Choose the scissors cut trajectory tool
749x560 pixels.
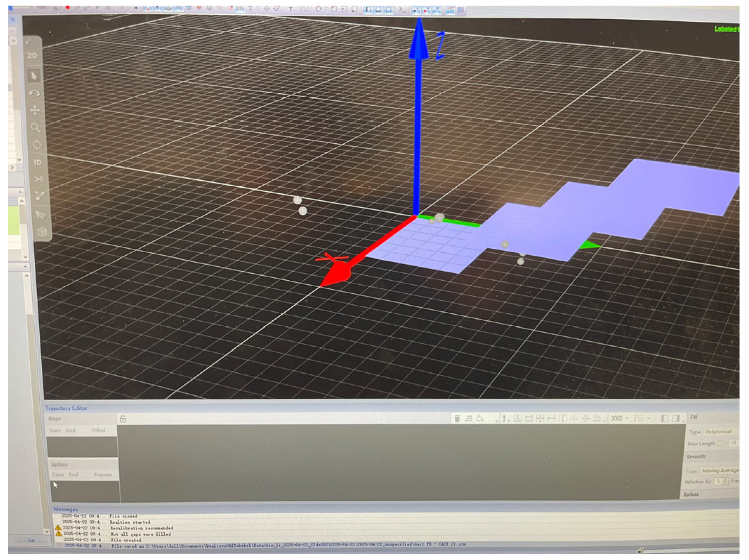[39, 179]
